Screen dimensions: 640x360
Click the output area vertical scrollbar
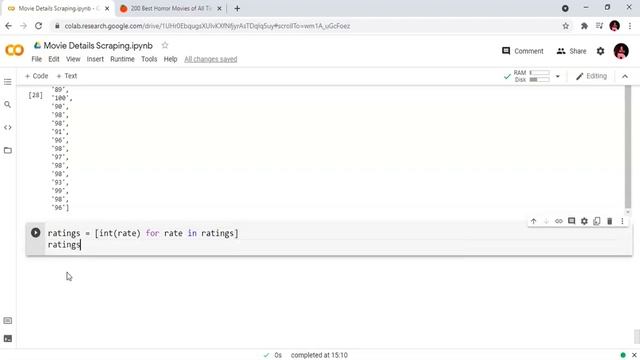(x=628, y=147)
